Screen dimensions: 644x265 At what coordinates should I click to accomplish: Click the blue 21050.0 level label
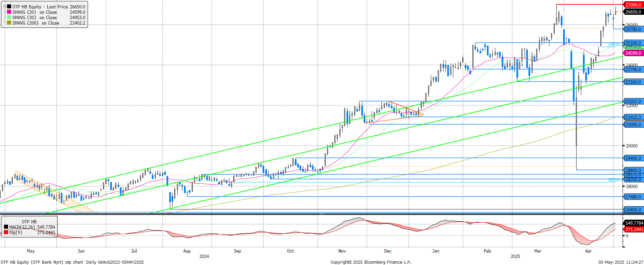(633, 125)
